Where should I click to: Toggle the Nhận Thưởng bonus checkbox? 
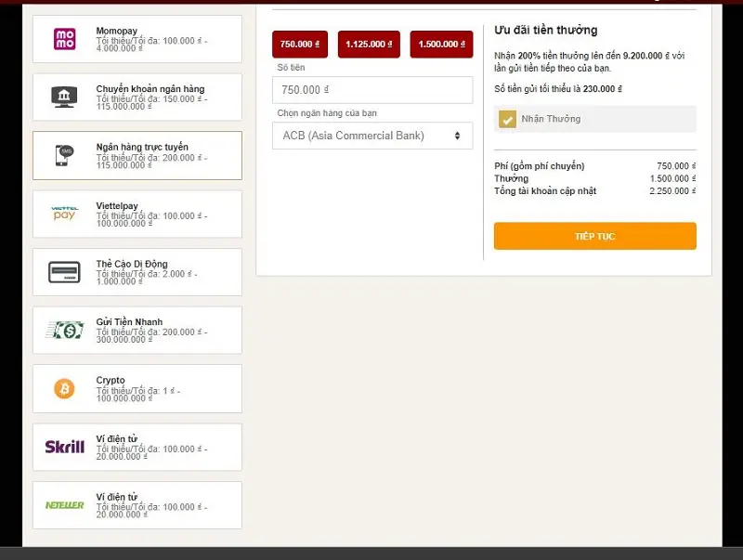coord(507,119)
